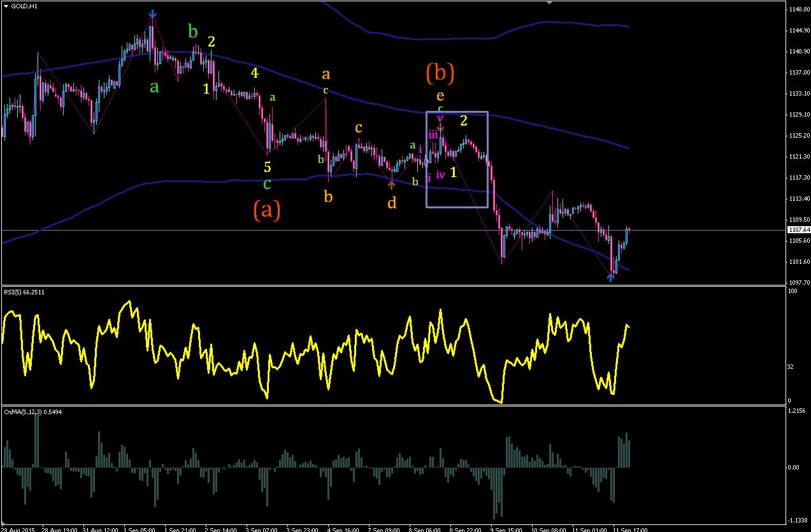Click the 1148.80 price axis label
The height and width of the screenshot is (532, 811).
(798, 10)
